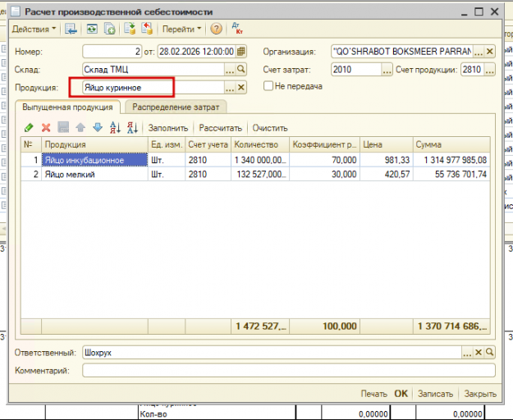Image resolution: width=513 pixels, height=420 pixels.
Task: Select the Яйцо инкубационное cell
Action: click(x=94, y=160)
